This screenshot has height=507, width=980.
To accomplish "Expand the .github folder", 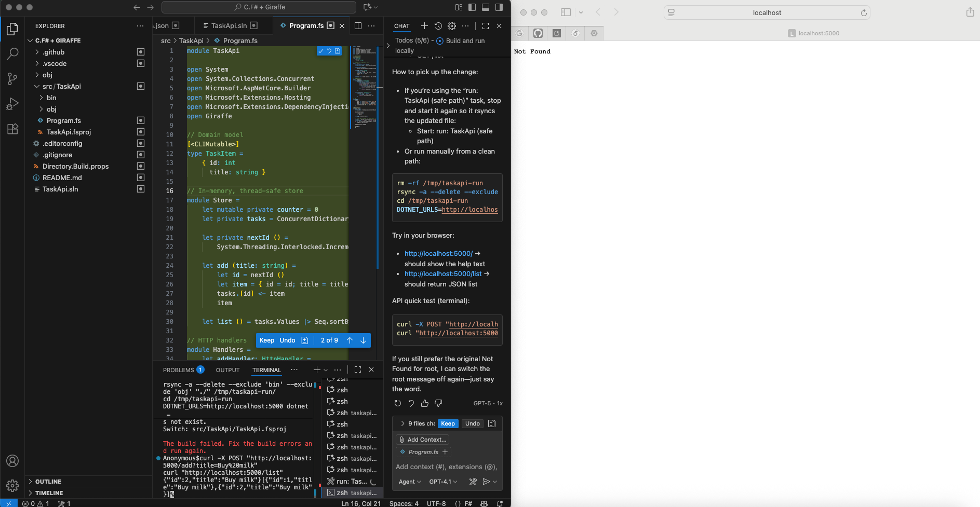I will click(x=53, y=52).
